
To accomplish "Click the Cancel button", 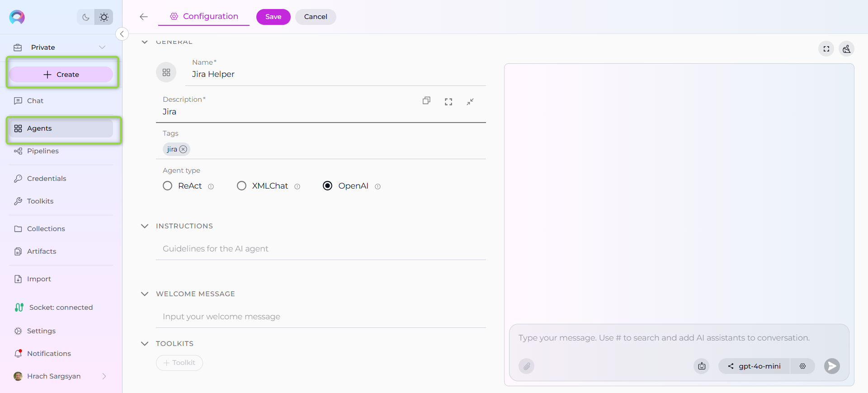I will pos(316,17).
